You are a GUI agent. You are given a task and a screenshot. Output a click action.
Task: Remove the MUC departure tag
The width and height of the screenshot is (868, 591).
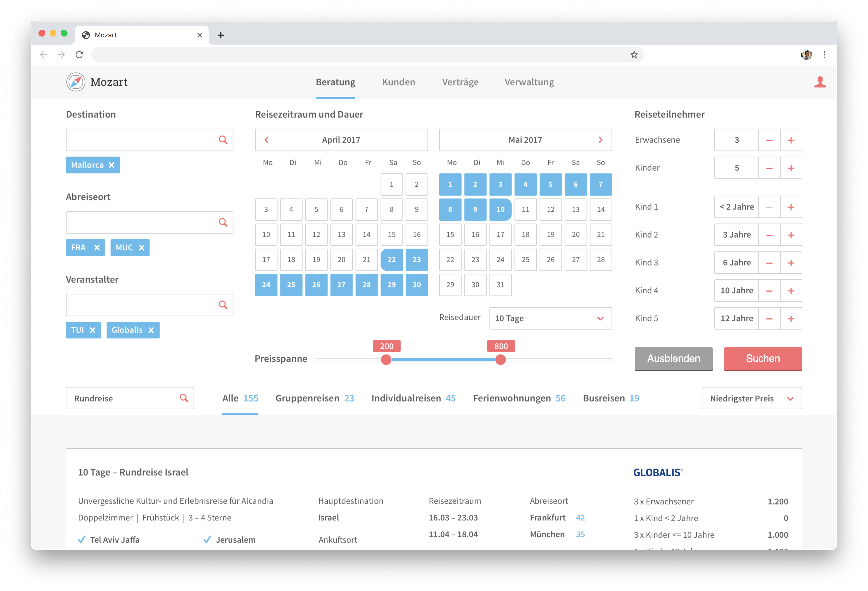(142, 248)
